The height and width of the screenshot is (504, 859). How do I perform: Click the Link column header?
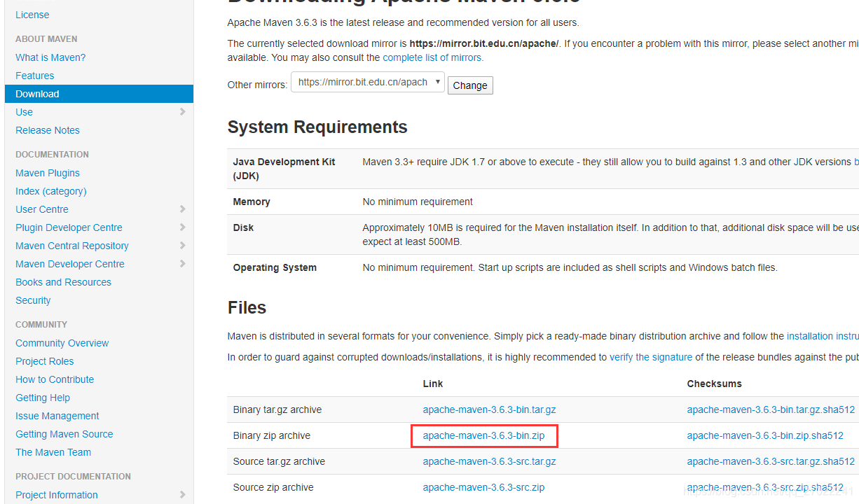(433, 384)
